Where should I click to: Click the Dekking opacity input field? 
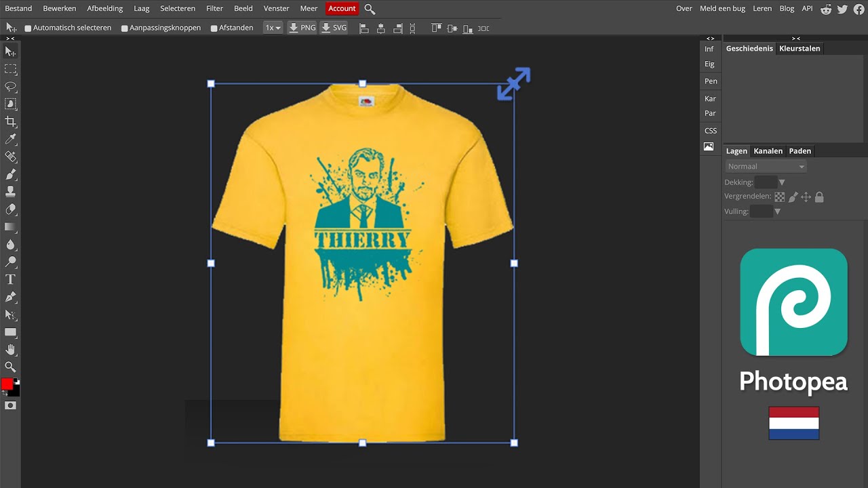[766, 182]
